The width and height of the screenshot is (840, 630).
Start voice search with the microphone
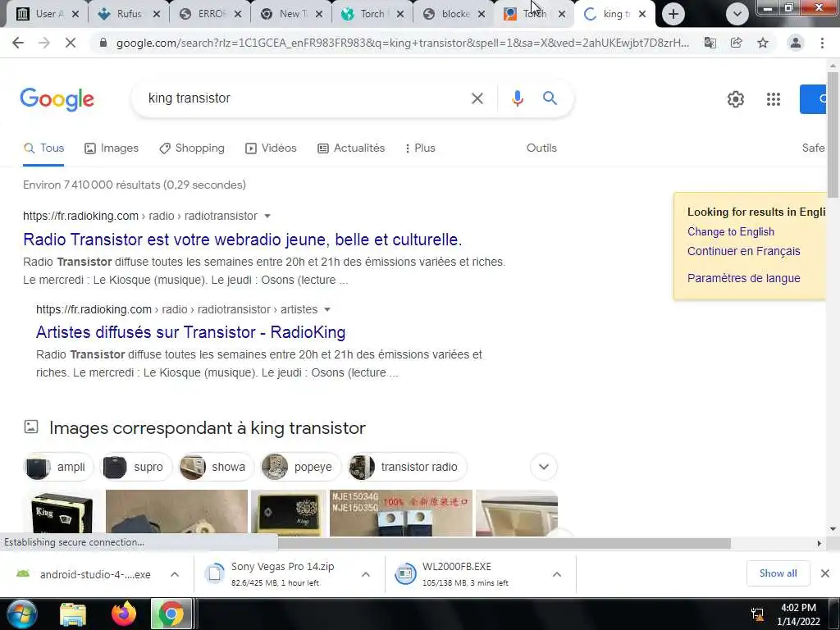click(518, 98)
